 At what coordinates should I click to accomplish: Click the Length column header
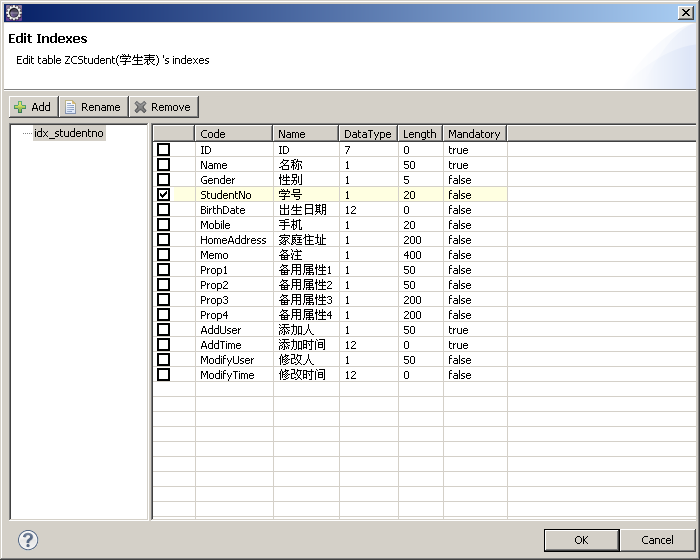coord(419,133)
